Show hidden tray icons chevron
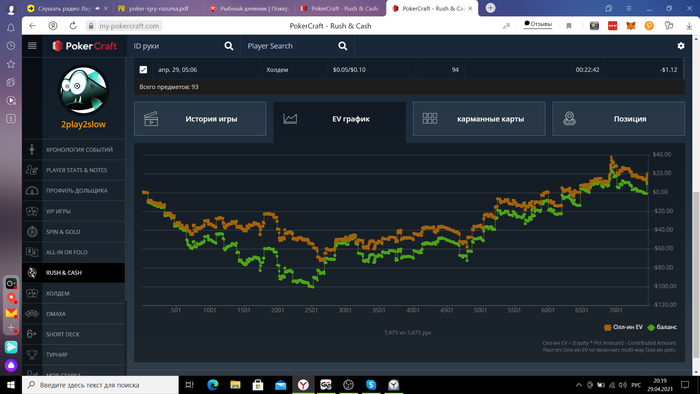Viewport: 700px width, 394px height. (x=579, y=385)
